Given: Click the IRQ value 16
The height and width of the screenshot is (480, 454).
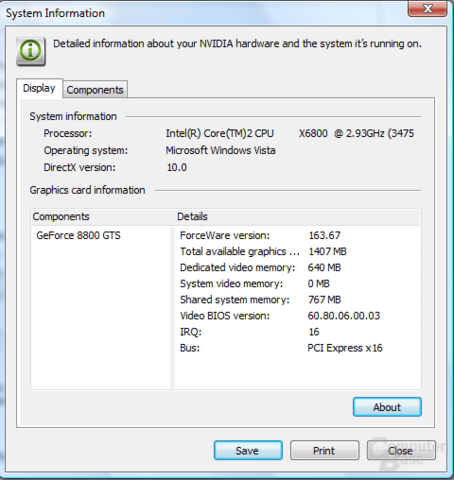Looking at the screenshot, I should (x=314, y=332).
